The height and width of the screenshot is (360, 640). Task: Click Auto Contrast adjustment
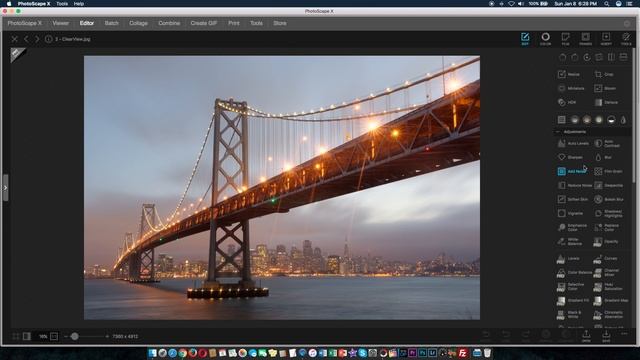tap(608, 143)
